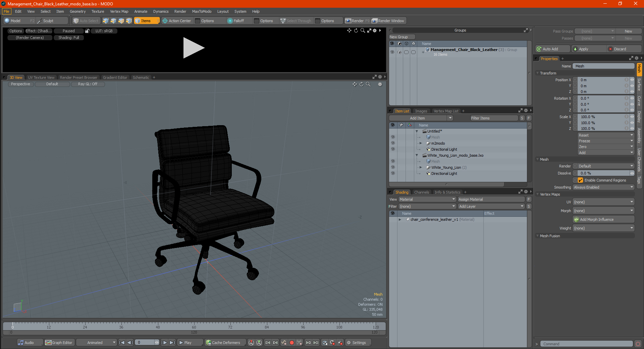Expand the White_Young_Lion item

[x=421, y=167]
